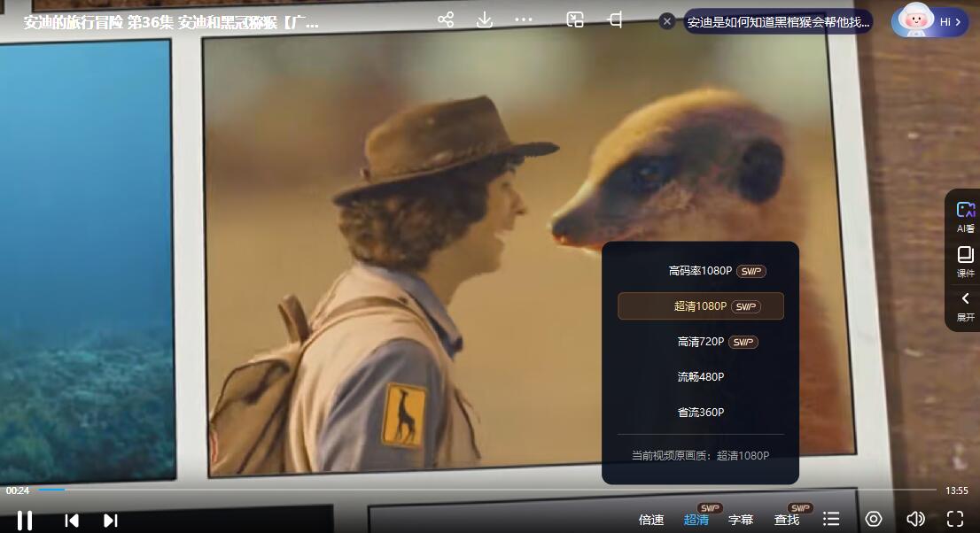980x533 pixels.
Task: Open the 查找 search feature
Action: 786,520
